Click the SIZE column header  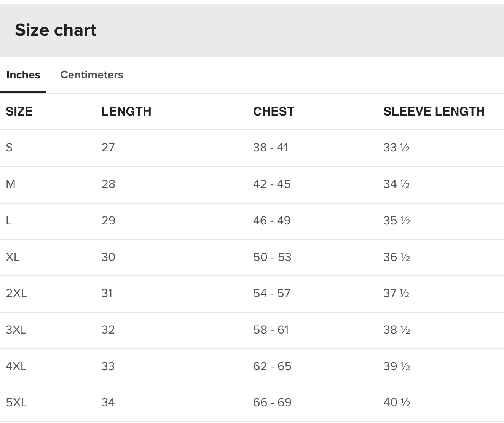(19, 111)
